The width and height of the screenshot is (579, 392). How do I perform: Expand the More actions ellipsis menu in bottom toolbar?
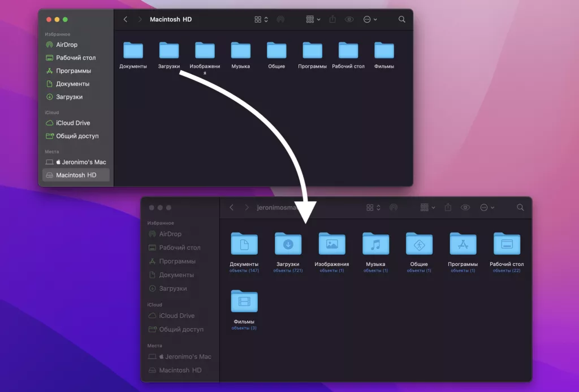[x=484, y=208]
